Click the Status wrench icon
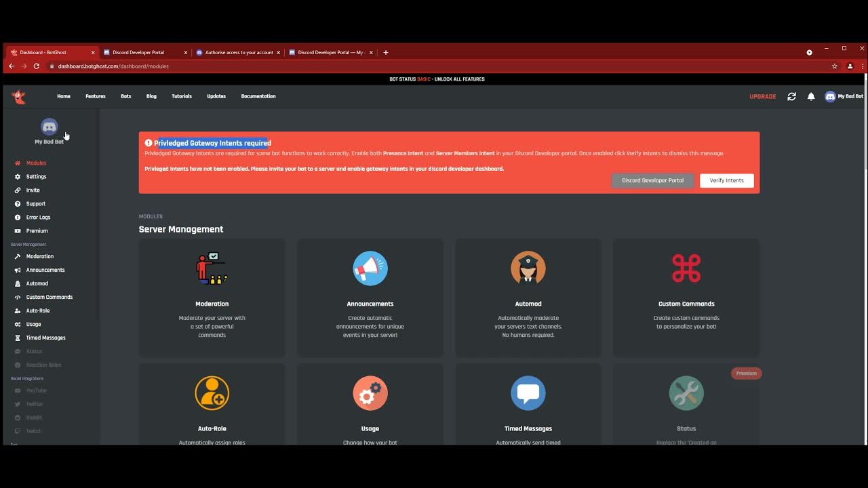Screen dimensions: 868x488 click(x=686, y=393)
